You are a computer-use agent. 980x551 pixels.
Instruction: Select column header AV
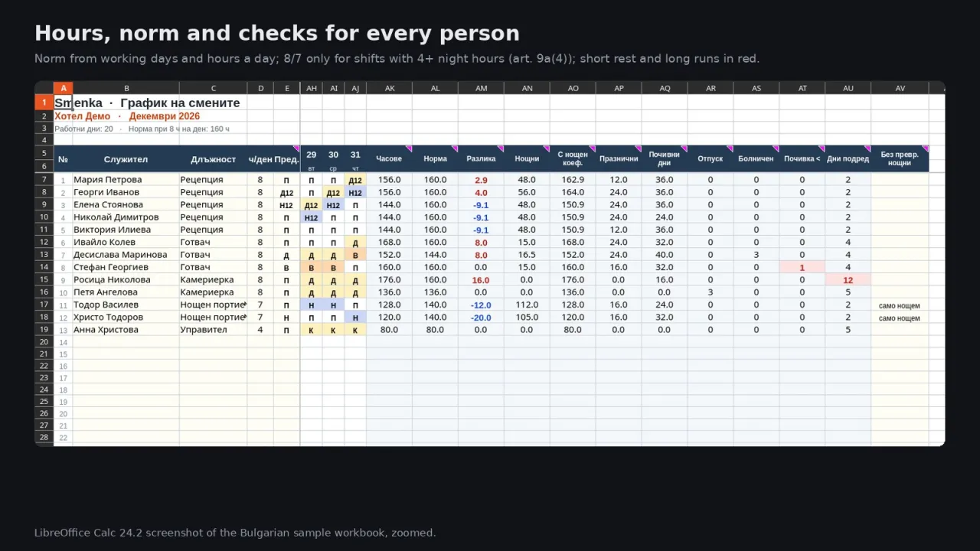point(900,88)
